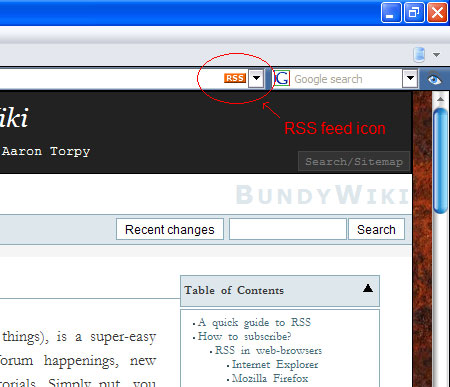The height and width of the screenshot is (387, 450).
Task: Click into the Google search field
Action: (347, 79)
